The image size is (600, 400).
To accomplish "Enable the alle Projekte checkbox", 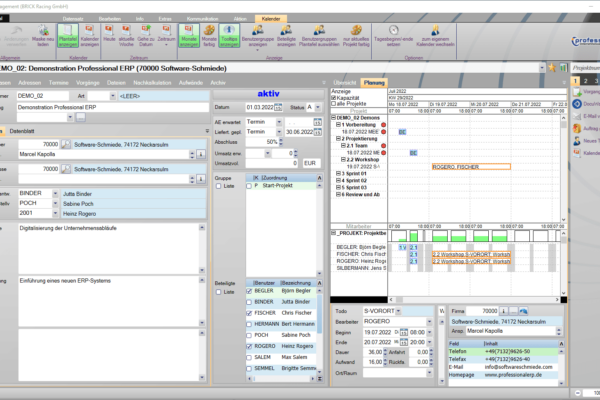I will (x=333, y=104).
